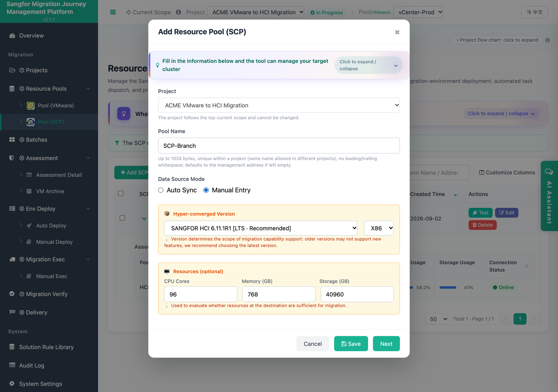This screenshot has width=558, height=392.
Task: Open Overview in the sidebar
Action: (49, 36)
